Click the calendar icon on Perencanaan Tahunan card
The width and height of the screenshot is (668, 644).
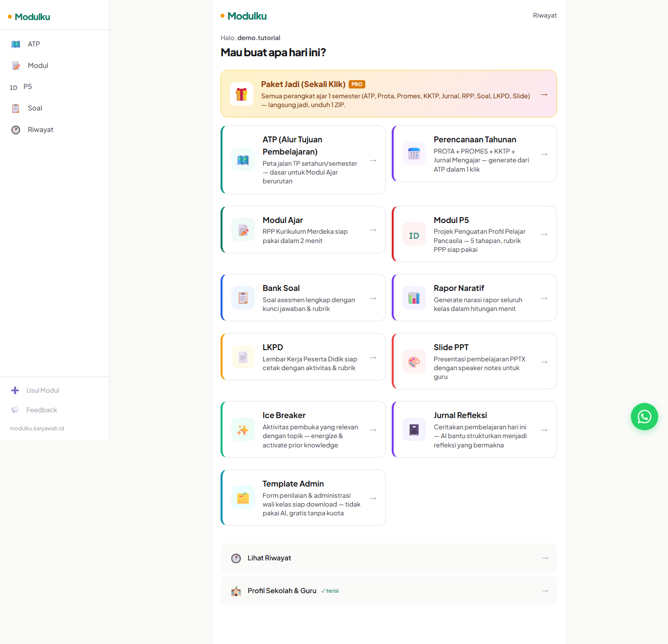(x=414, y=154)
